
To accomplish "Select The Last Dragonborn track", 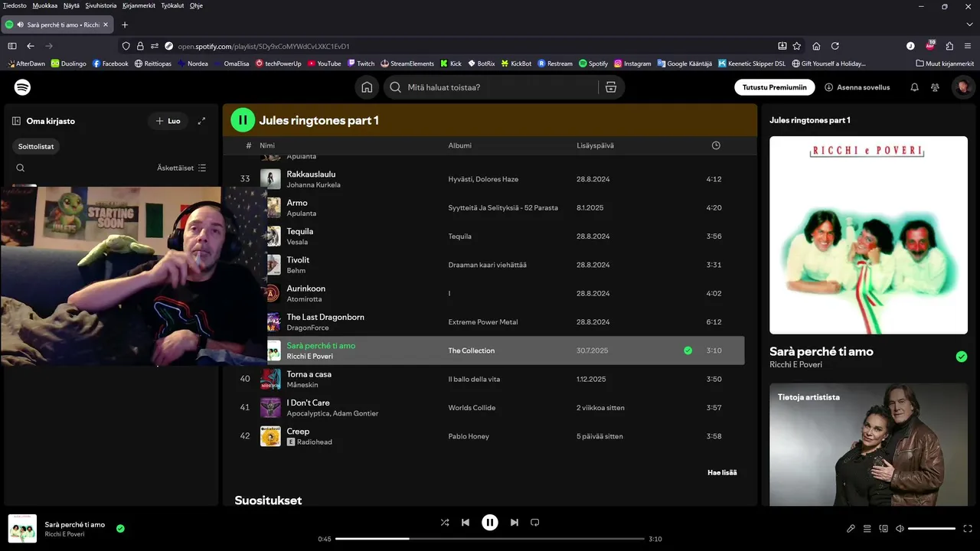I will [490, 322].
